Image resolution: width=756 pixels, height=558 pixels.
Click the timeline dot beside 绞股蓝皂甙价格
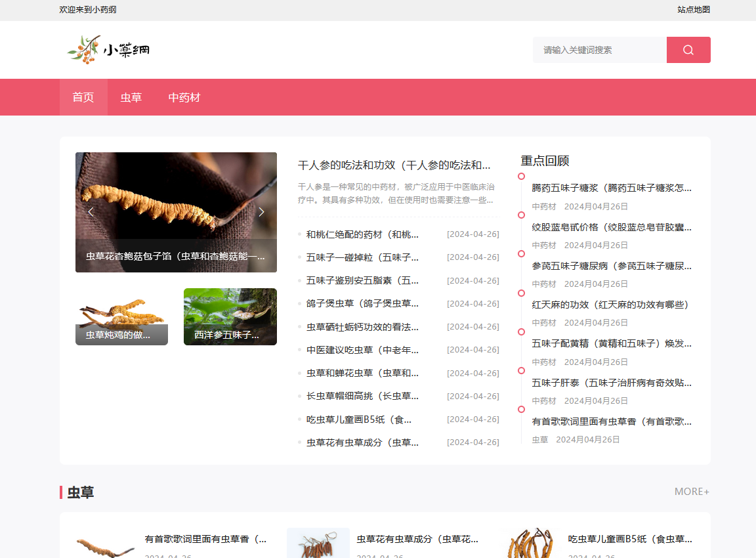tap(521, 215)
